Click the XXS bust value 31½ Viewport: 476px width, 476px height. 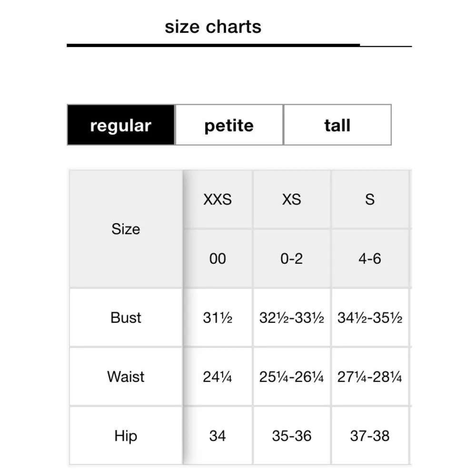point(218,317)
